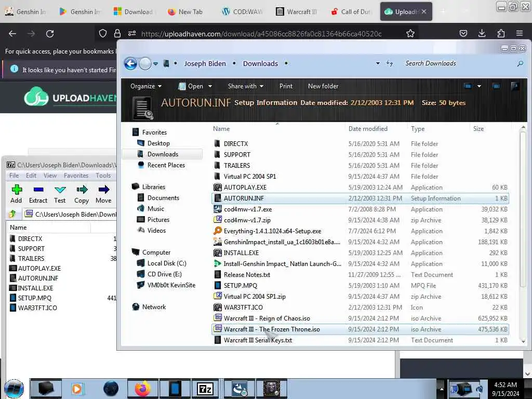Toggle the Explorer preview pane icon
The image size is (532, 399).
click(x=496, y=86)
